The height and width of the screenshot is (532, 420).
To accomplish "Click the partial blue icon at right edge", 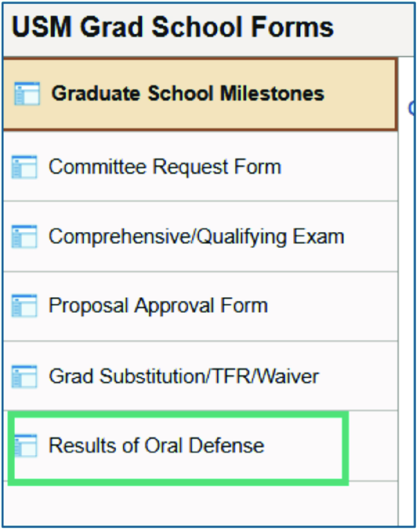I will pyautogui.click(x=412, y=108).
